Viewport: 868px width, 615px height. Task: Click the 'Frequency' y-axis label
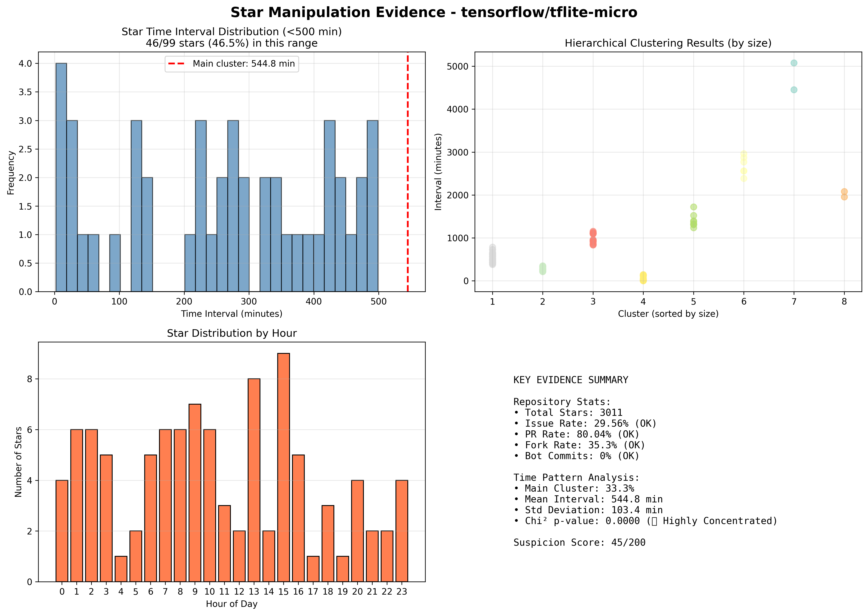point(11,173)
